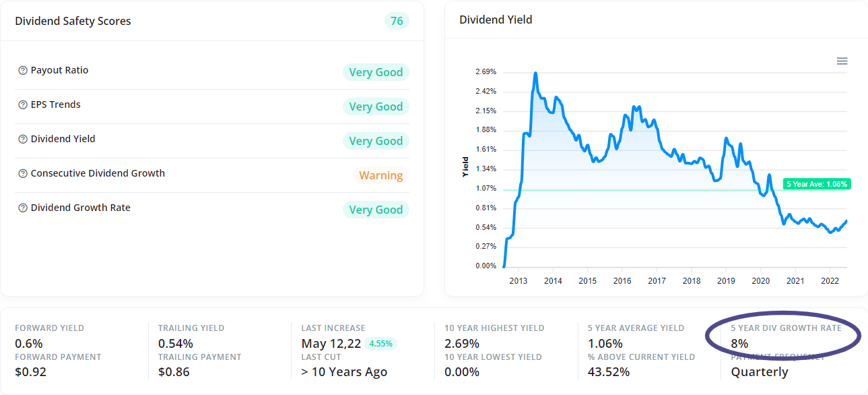The image size is (868, 395).
Task: Select the Dividend Safety Scores panel header
Action: [x=73, y=21]
